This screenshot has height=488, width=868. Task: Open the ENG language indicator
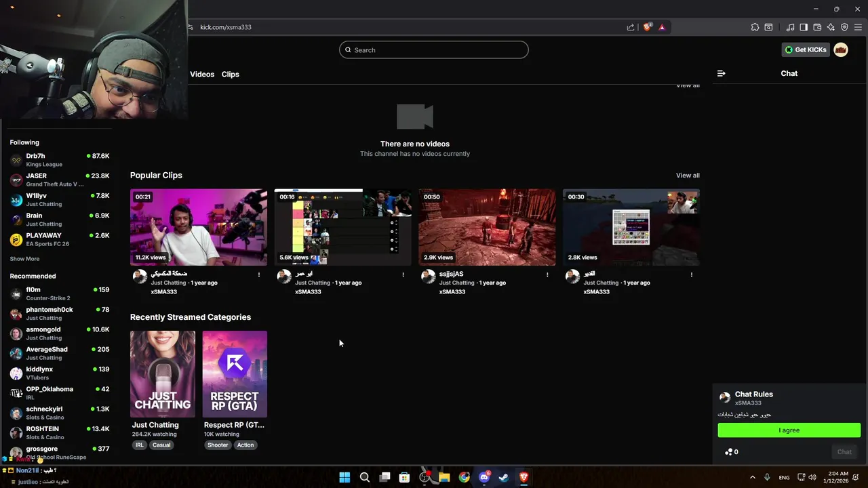click(784, 478)
